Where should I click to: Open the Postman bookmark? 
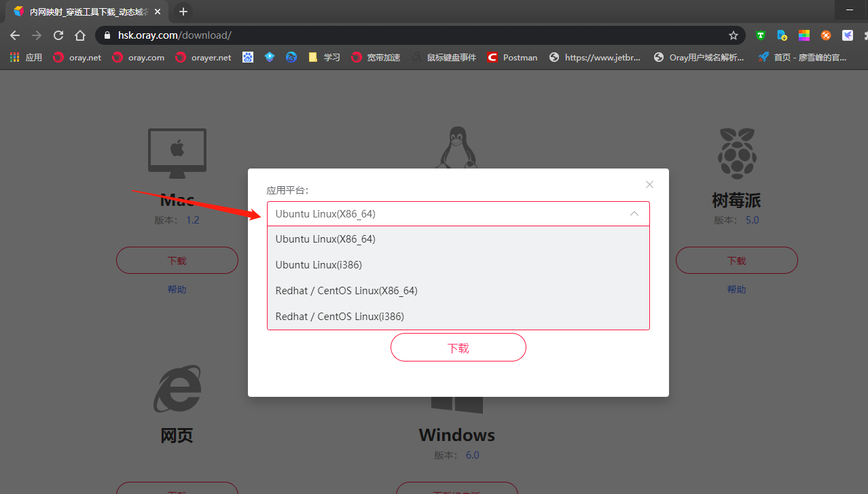tap(512, 58)
